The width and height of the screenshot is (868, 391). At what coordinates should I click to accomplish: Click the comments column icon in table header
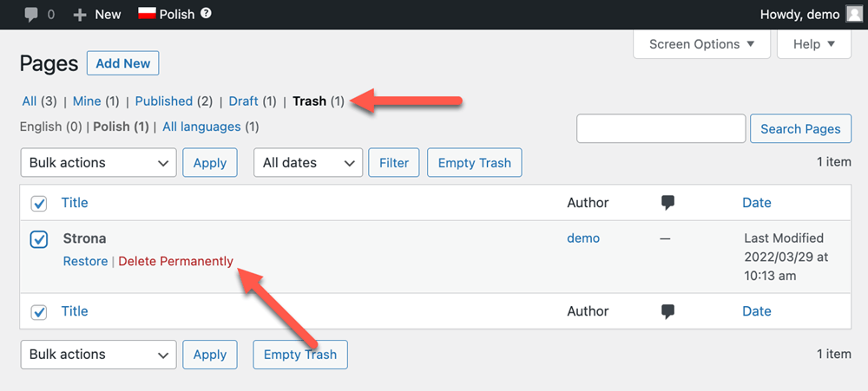click(x=667, y=203)
